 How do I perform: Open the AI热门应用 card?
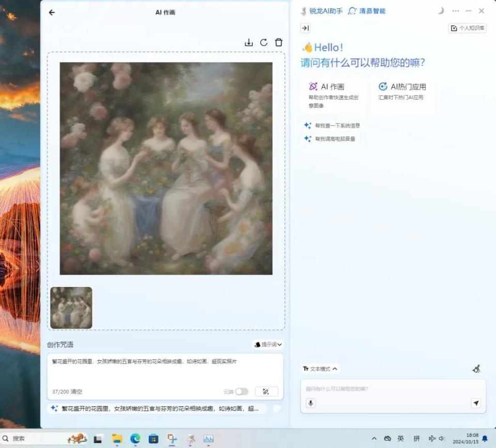[x=402, y=91]
